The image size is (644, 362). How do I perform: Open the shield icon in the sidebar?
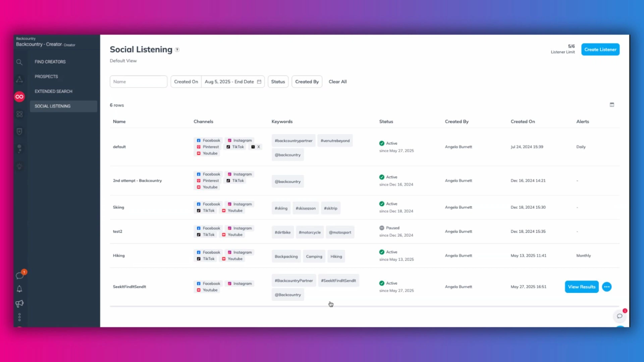[19, 131]
